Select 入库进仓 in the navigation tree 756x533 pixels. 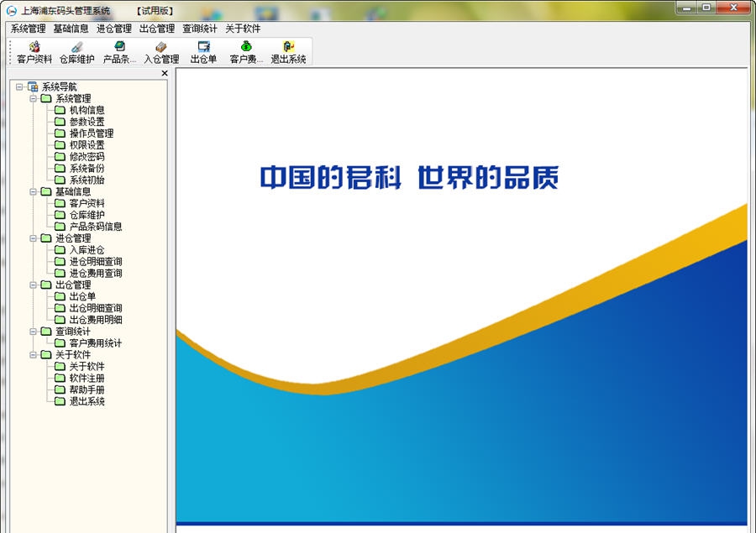click(x=87, y=249)
